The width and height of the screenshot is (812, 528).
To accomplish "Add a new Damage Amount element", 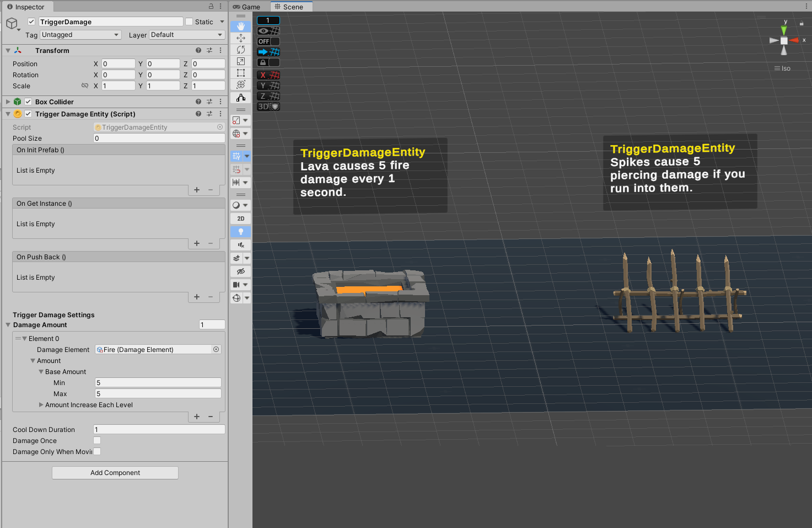I will [x=197, y=417].
